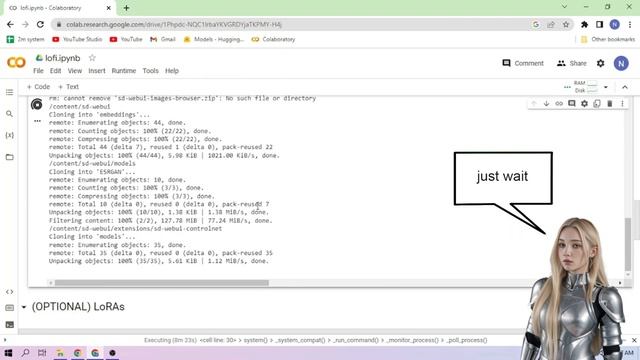This screenshot has height=360, width=640.
Task: Open a new browser tab
Action: click(x=126, y=8)
